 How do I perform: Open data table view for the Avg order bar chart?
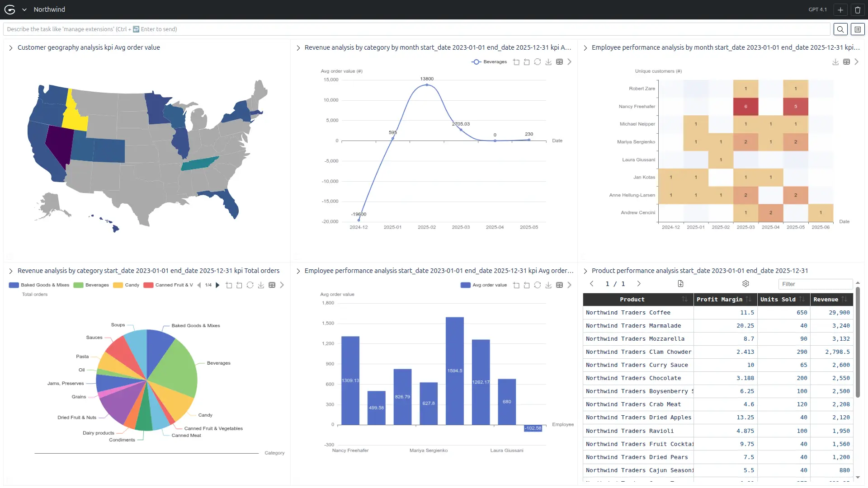click(x=559, y=285)
